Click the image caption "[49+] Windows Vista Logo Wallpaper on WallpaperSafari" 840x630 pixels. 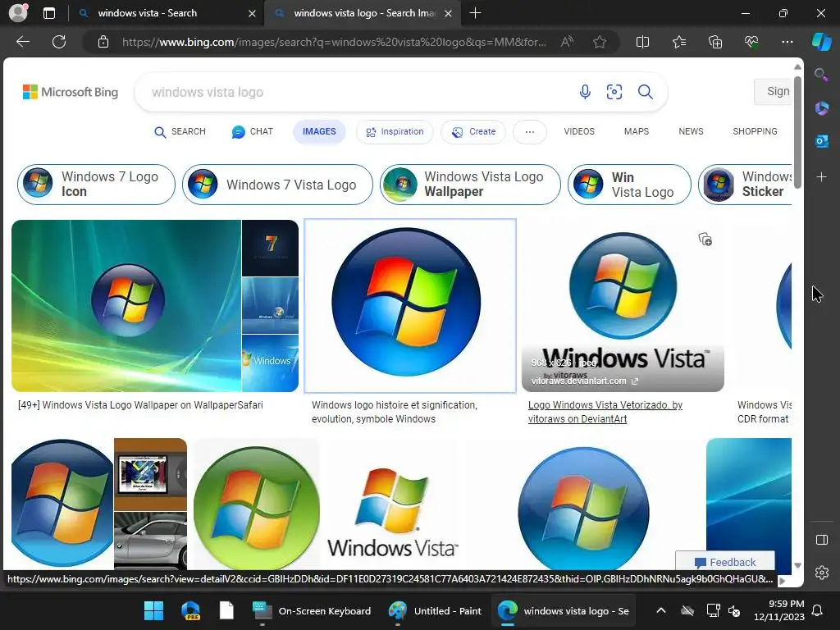point(140,405)
